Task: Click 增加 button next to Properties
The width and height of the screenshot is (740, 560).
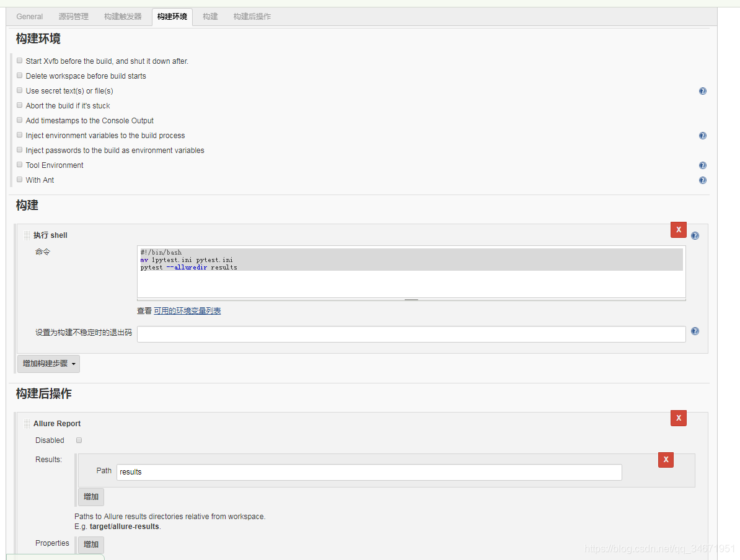Action: [91, 545]
